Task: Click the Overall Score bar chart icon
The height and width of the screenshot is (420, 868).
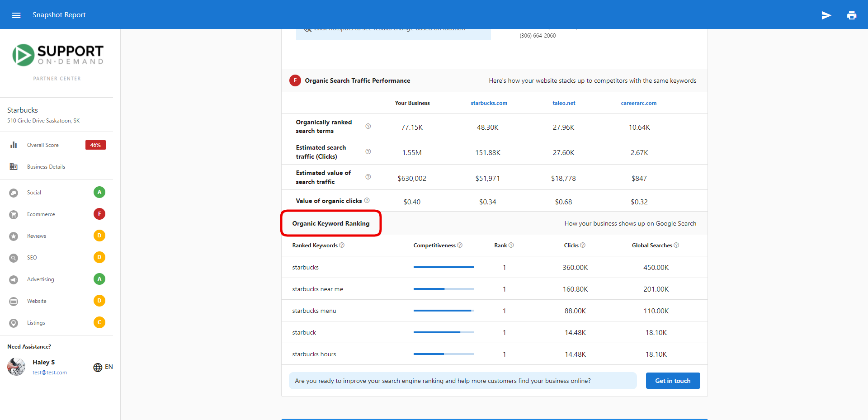Action: pos(14,145)
